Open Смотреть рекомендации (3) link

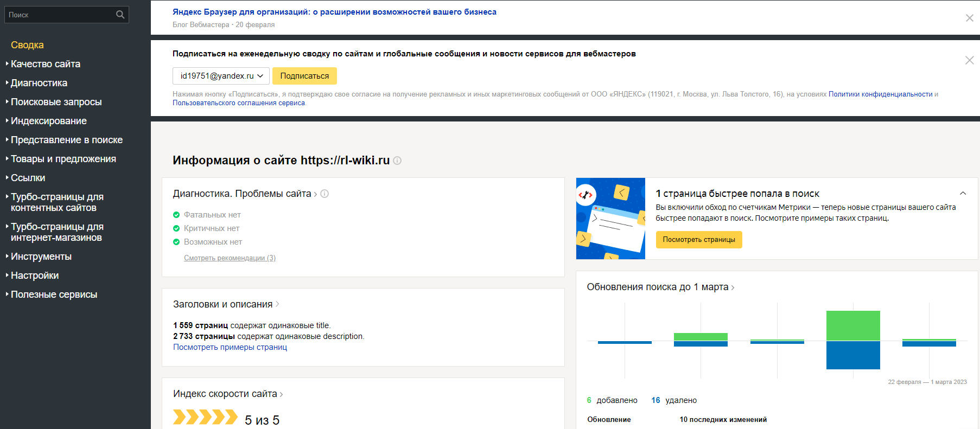pyautogui.click(x=230, y=258)
